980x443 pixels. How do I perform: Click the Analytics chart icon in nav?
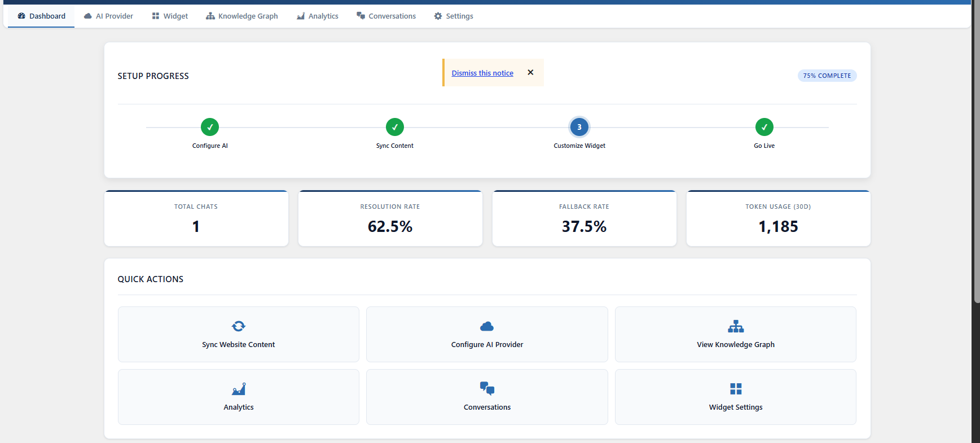click(301, 16)
